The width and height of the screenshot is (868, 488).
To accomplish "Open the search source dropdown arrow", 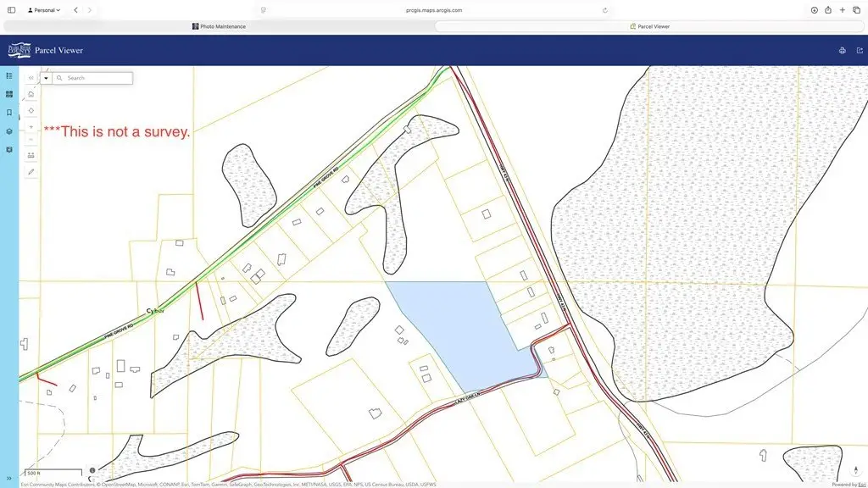I will coord(46,78).
